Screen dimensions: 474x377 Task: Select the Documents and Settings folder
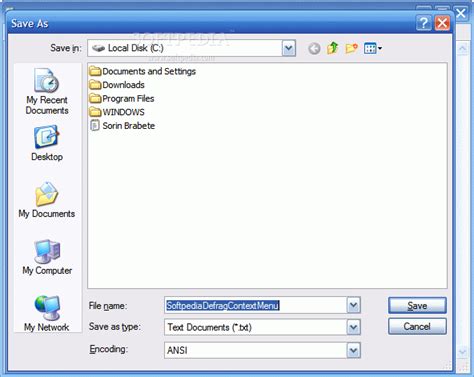click(x=143, y=71)
